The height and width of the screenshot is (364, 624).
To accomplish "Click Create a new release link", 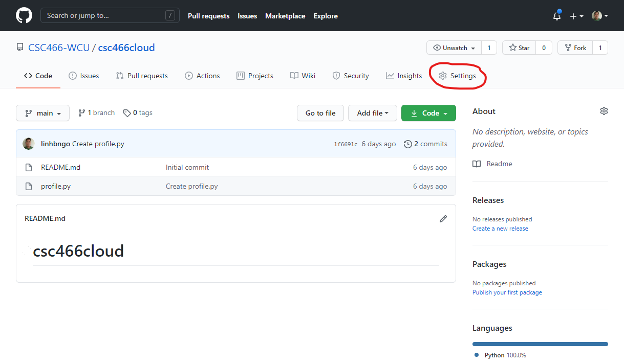I will coord(500,229).
